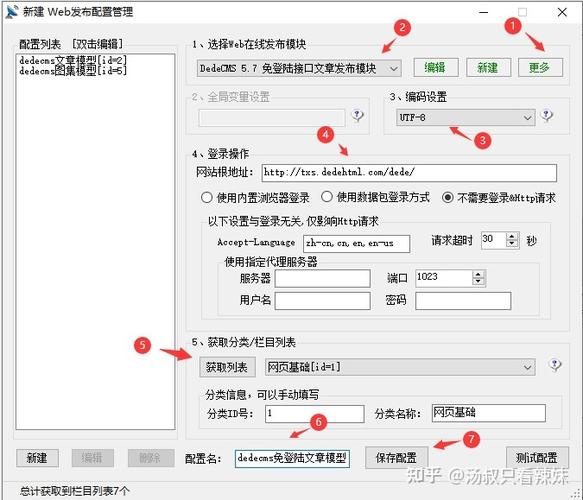The height and width of the screenshot is (500, 583).
Task: Click the 分类ID号 input field
Action: click(315, 414)
